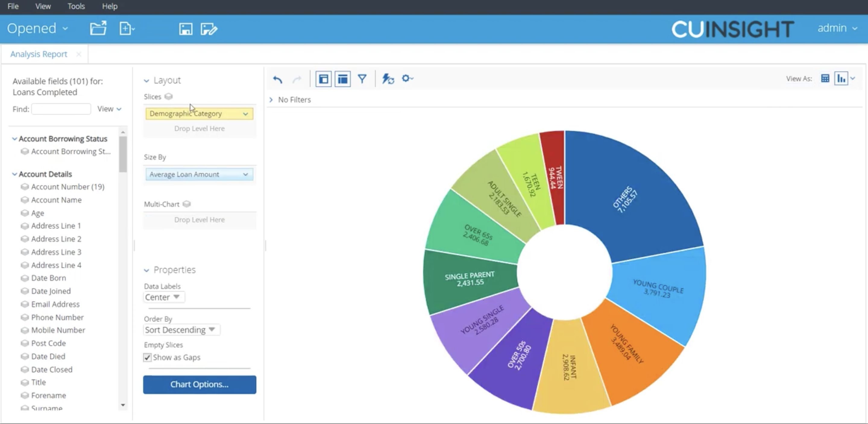
Task: Click the undo arrow icon
Action: (277, 79)
